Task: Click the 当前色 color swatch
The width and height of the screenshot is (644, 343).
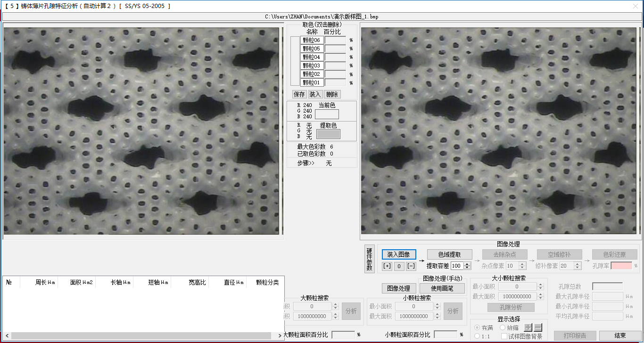Action: pyautogui.click(x=327, y=114)
